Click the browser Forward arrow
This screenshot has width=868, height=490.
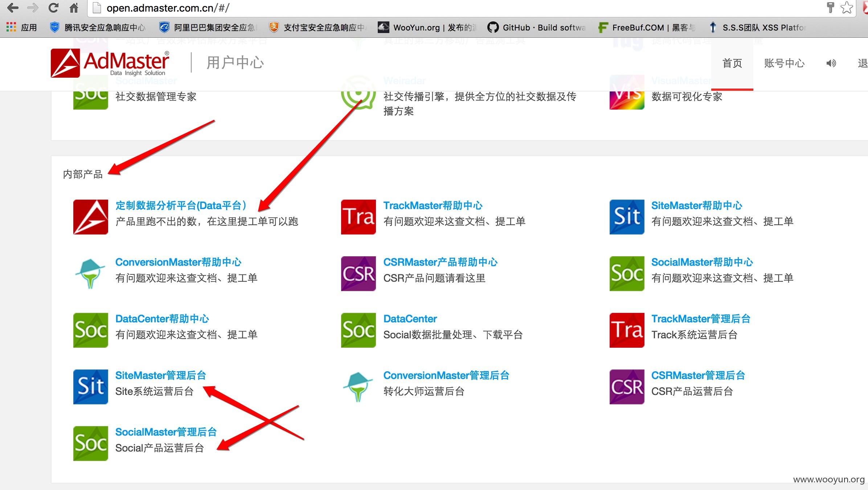click(33, 8)
